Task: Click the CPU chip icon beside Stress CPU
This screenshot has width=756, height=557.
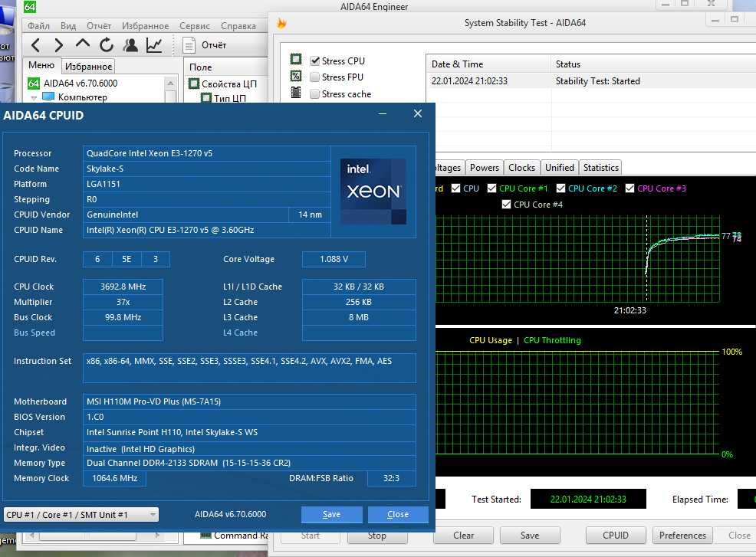Action: [296, 59]
